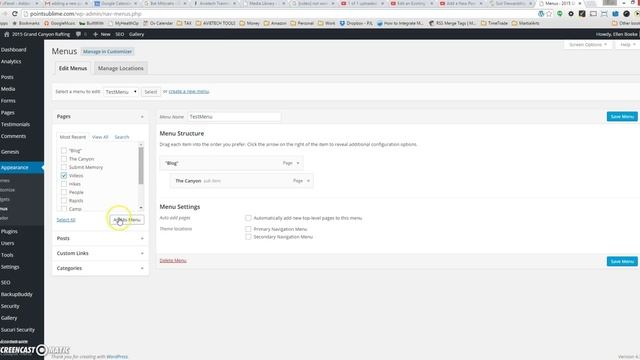Check Secondary Navigation Menu location
The width and height of the screenshot is (640, 360).
point(248,237)
